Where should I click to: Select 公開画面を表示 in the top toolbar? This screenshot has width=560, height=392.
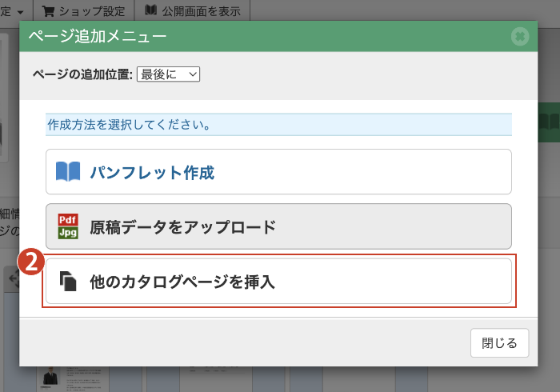201,10
